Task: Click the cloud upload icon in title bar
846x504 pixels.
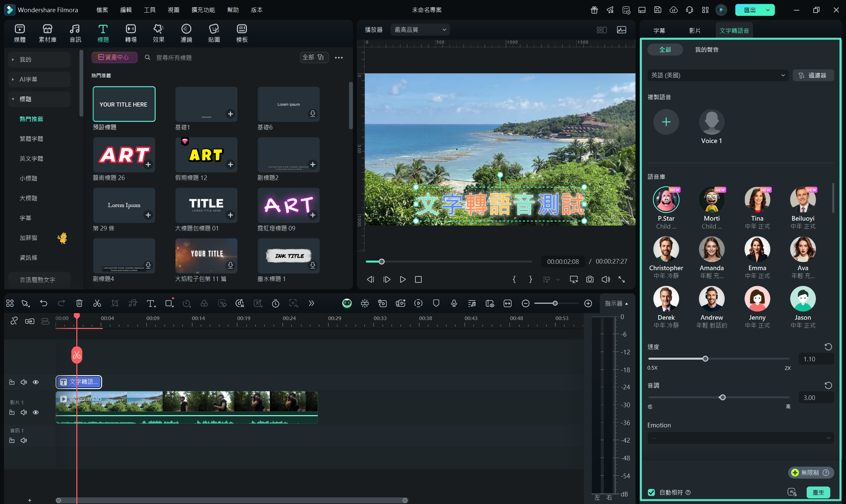Action: coord(673,10)
